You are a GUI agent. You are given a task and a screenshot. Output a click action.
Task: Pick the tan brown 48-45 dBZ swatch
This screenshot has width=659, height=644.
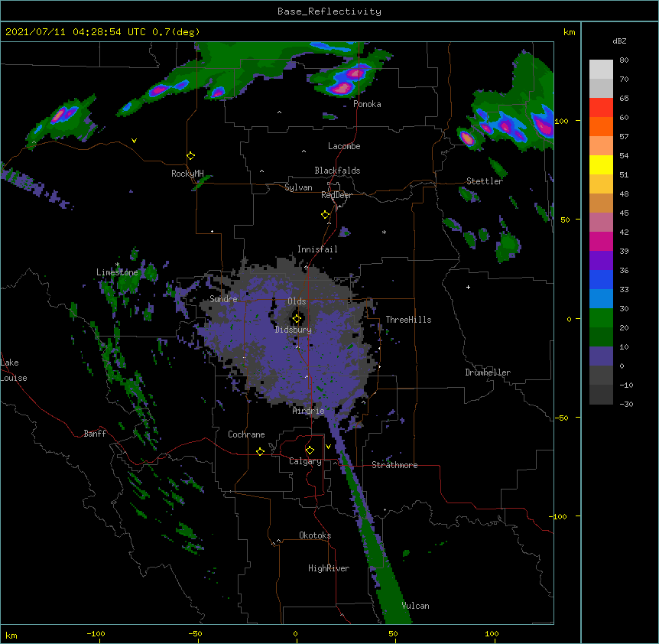601,203
